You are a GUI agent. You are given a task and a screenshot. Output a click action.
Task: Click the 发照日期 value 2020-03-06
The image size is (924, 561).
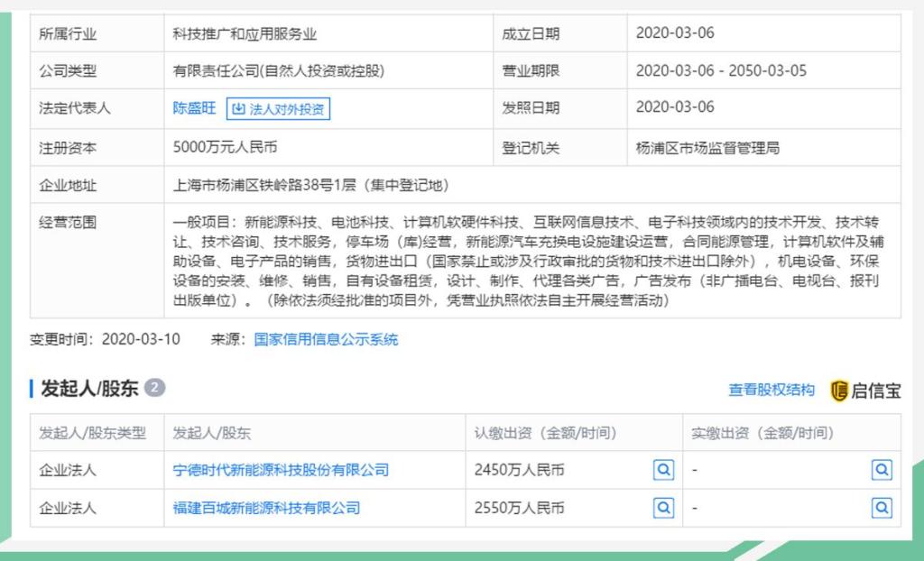[x=675, y=107]
